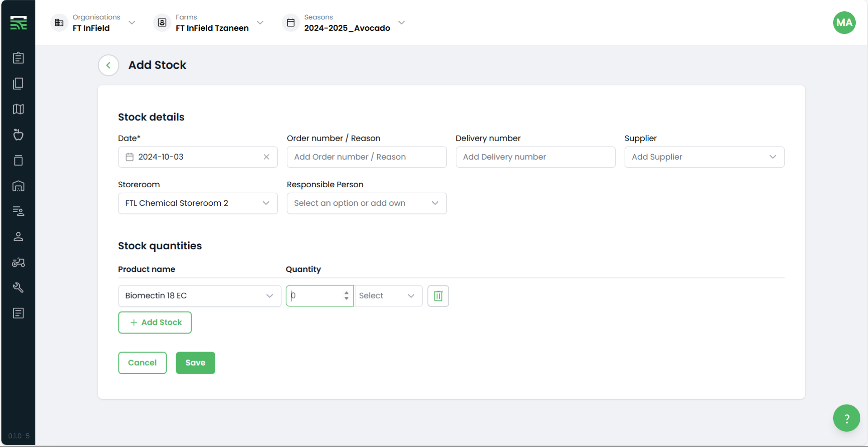Open the reports sidebar icon
Screen dimensions: 868x447
19,313
